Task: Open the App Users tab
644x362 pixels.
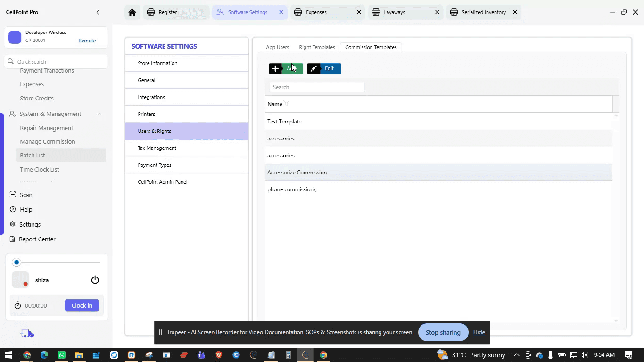Action: 278,47
